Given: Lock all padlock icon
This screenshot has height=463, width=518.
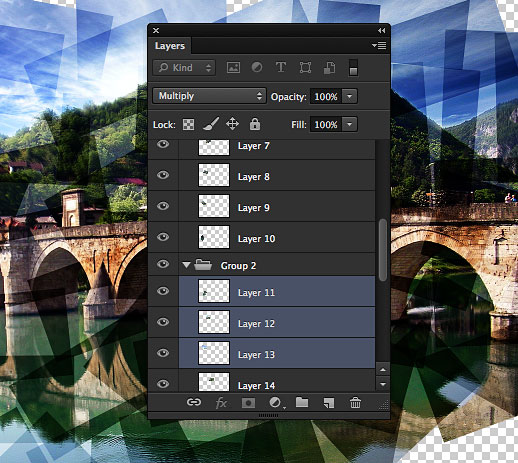Looking at the screenshot, I should 255,124.
